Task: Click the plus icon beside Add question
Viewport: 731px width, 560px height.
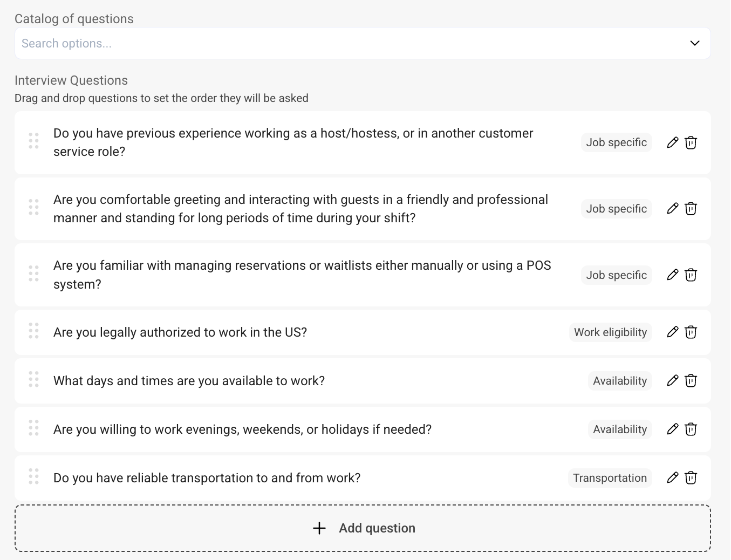Action: click(319, 528)
